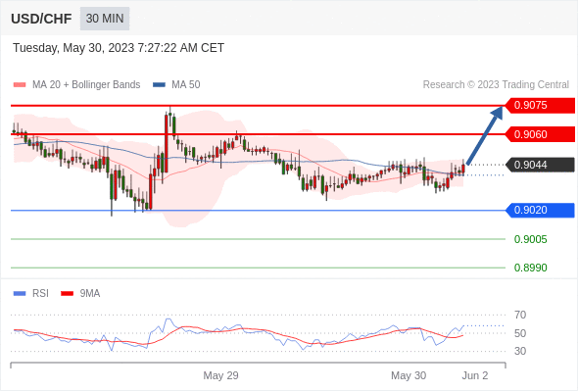Click the RSI 70 level label
Viewport: 578px width, 392px height.
[x=520, y=315]
